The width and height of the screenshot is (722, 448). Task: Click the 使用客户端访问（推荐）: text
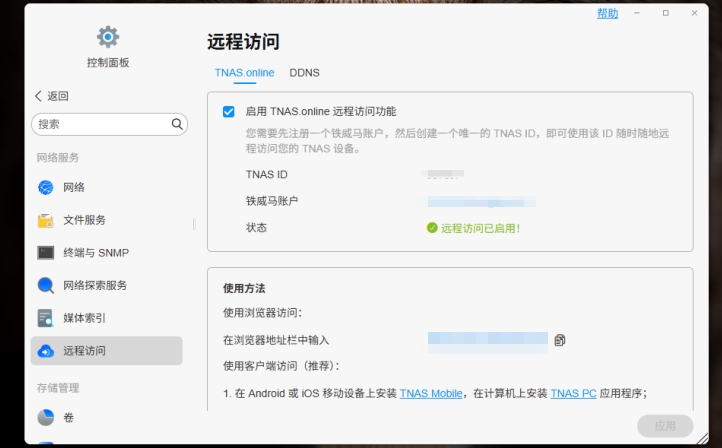281,366
